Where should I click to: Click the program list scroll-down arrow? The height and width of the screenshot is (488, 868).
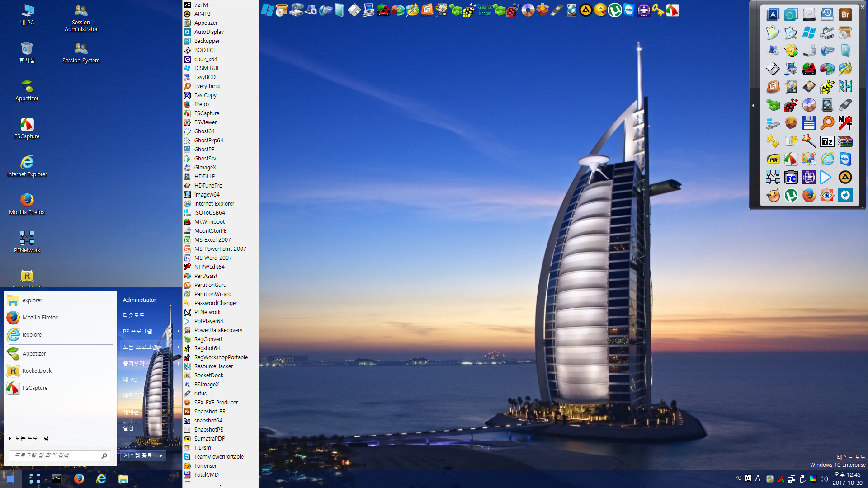click(220, 485)
